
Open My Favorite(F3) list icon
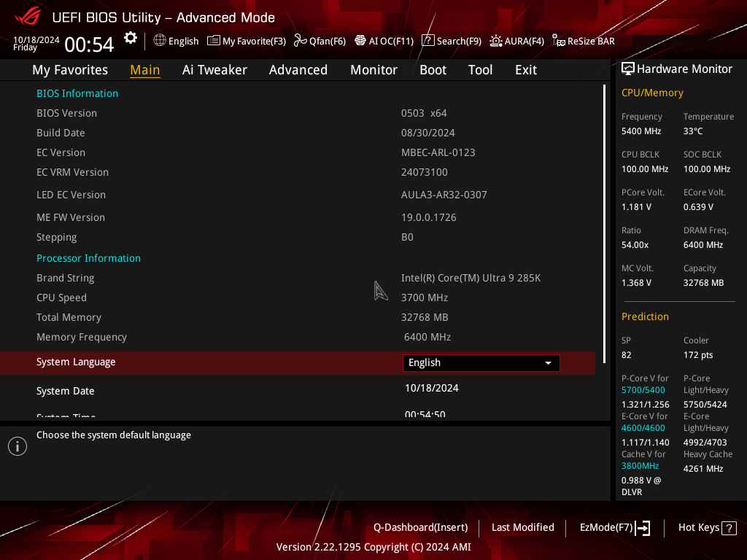pyautogui.click(x=214, y=41)
